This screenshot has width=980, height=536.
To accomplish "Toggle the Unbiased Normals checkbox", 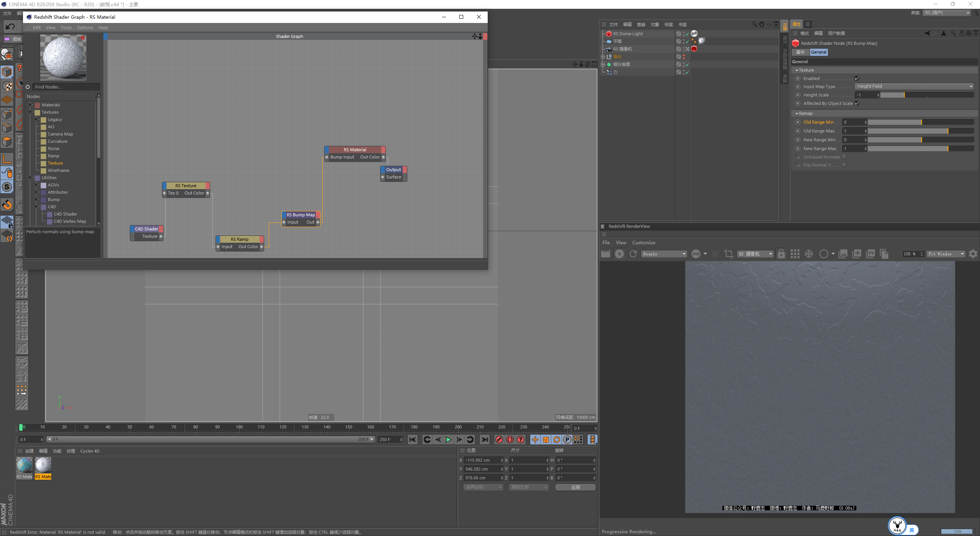I will click(x=844, y=157).
